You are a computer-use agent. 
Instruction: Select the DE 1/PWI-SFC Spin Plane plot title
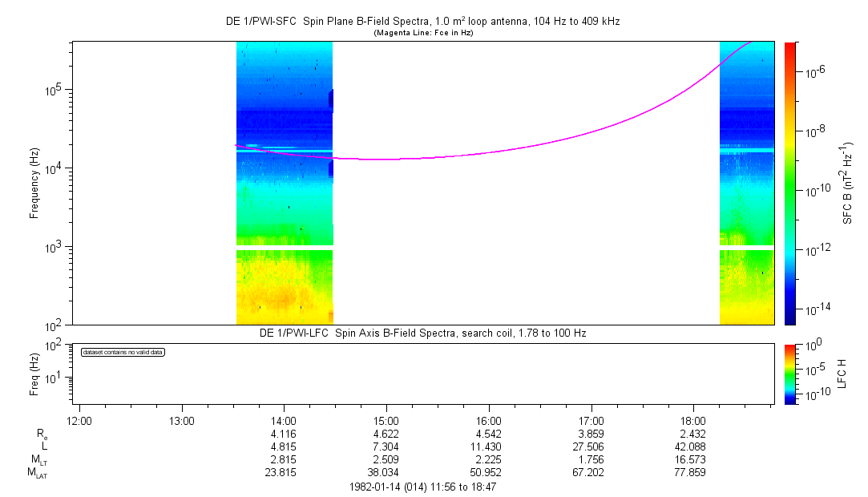tap(422, 22)
